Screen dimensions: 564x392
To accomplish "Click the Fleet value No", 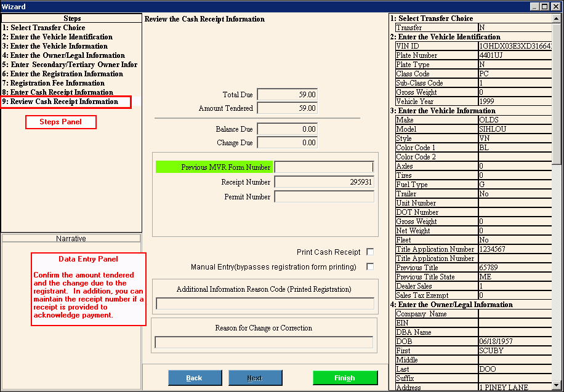I will coord(515,240).
